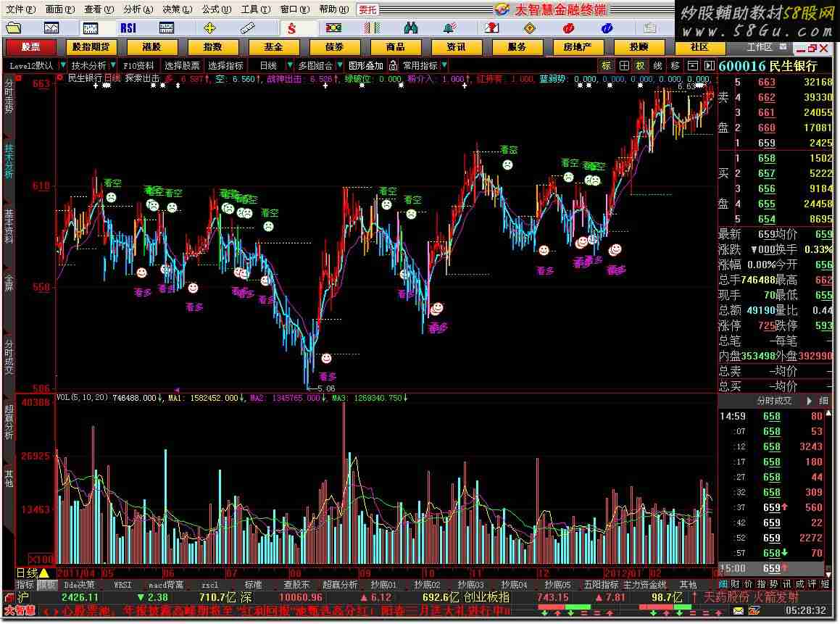Click the 选择股票 toolbar option
The height and width of the screenshot is (624, 840).
(x=182, y=66)
